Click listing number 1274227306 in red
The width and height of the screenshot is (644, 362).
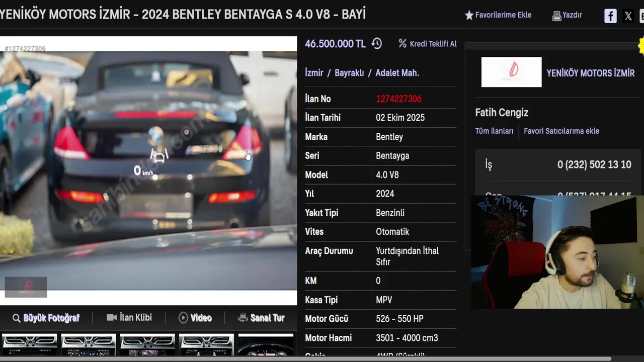(398, 99)
